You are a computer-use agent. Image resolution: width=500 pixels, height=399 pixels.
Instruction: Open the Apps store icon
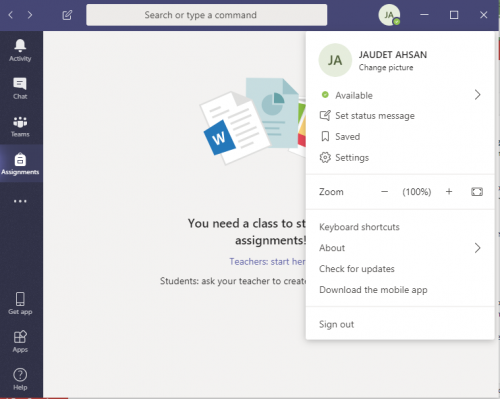(x=20, y=337)
